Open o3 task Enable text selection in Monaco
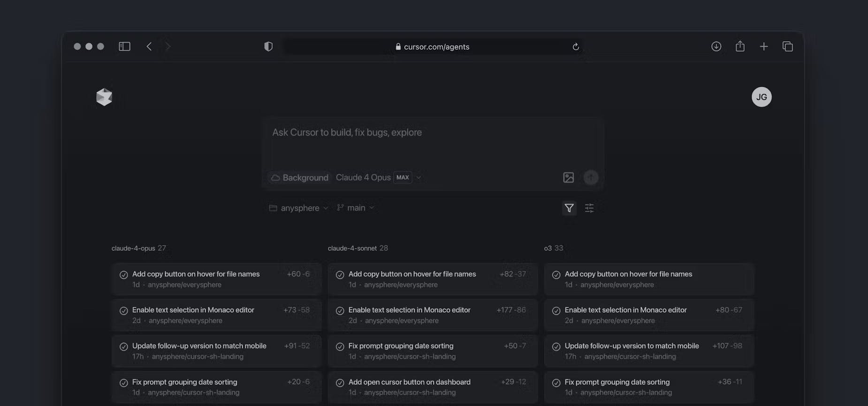868x406 pixels. (649, 315)
